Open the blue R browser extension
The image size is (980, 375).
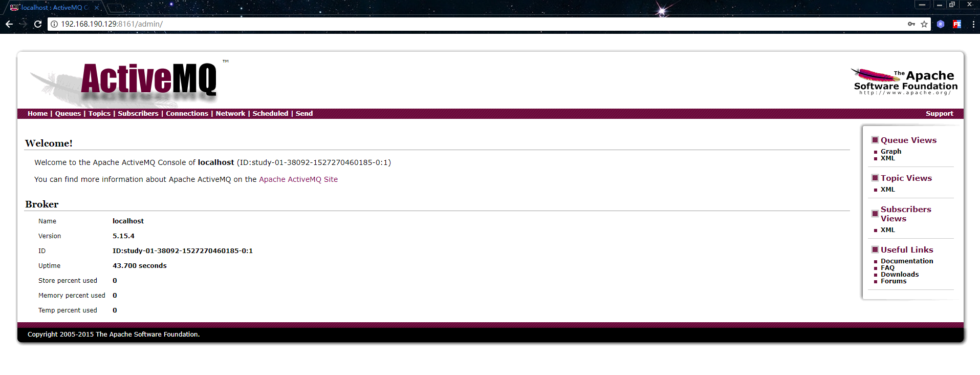(x=941, y=24)
